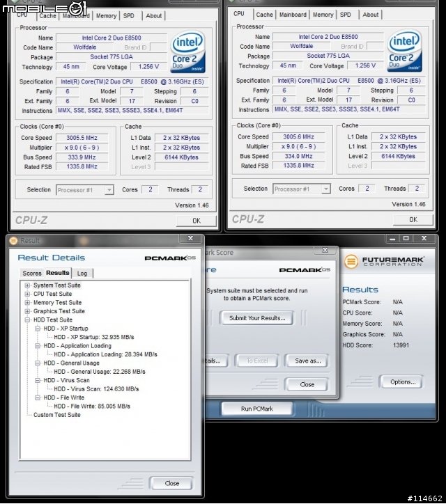Click OK in the left CPU-Z window
This screenshot has height=504, width=446.
(197, 221)
